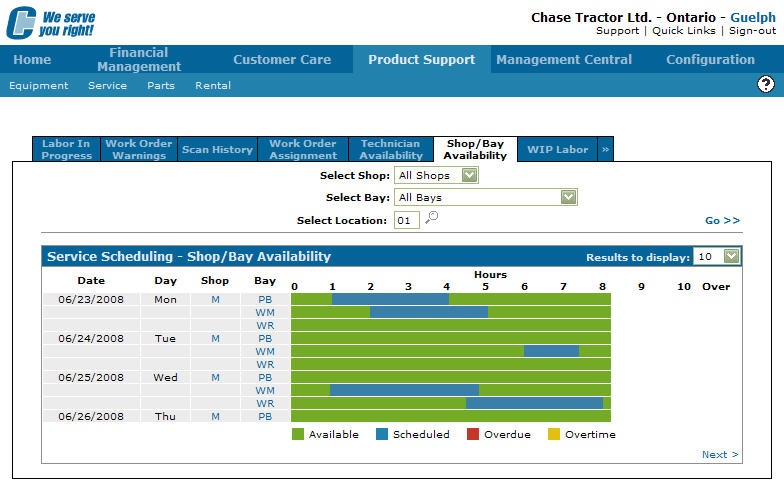Click the help question mark icon
Image resolution: width=784 pixels, height=483 pixels.
766,85
